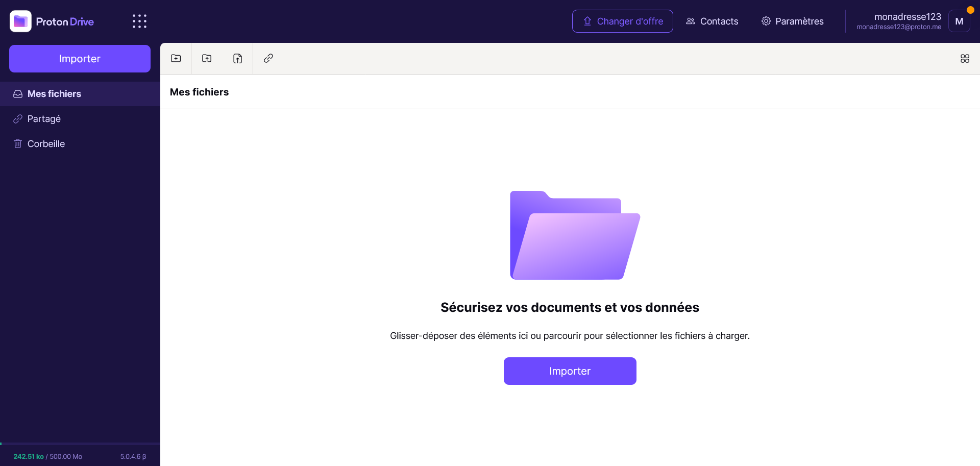
Task: Toggle grid layout view
Action: click(x=965, y=59)
